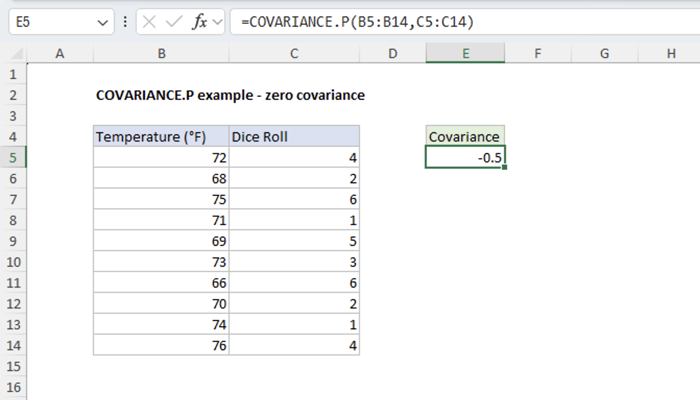Select row 4 header

pyautogui.click(x=13, y=137)
